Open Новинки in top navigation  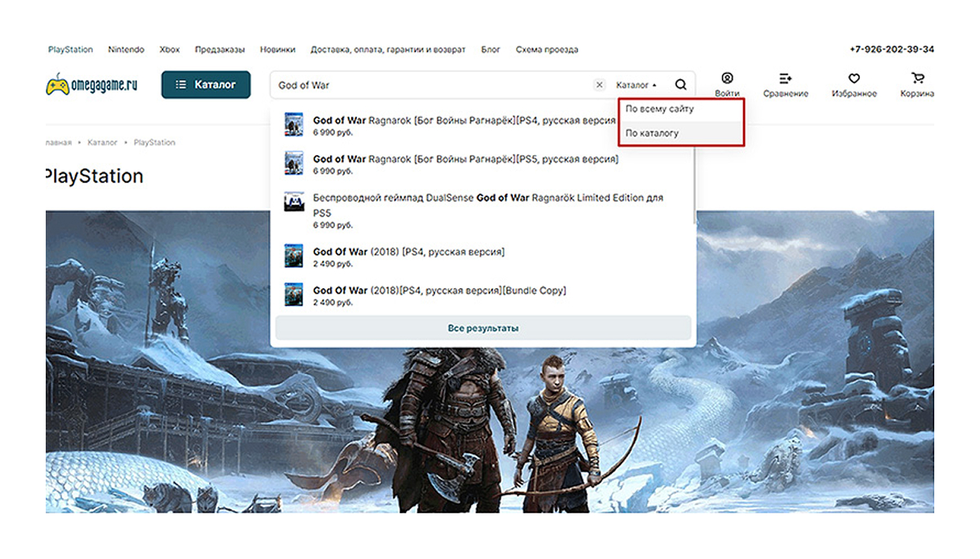(x=278, y=50)
